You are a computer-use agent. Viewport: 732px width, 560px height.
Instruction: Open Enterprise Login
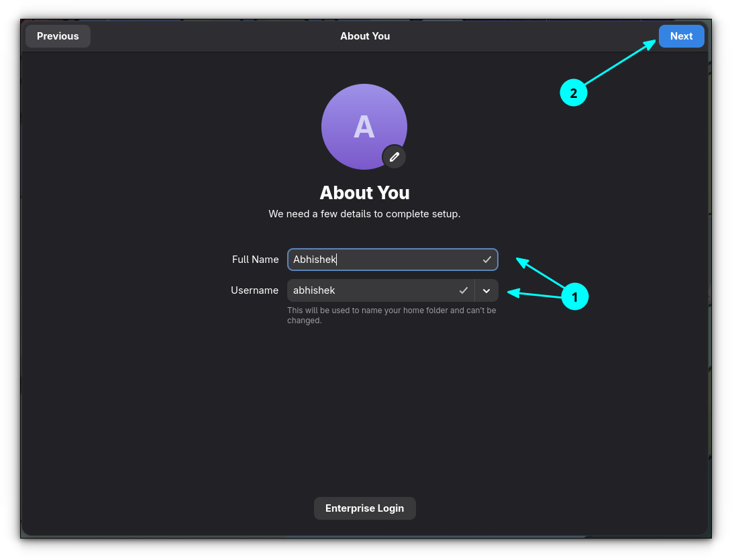click(x=364, y=508)
